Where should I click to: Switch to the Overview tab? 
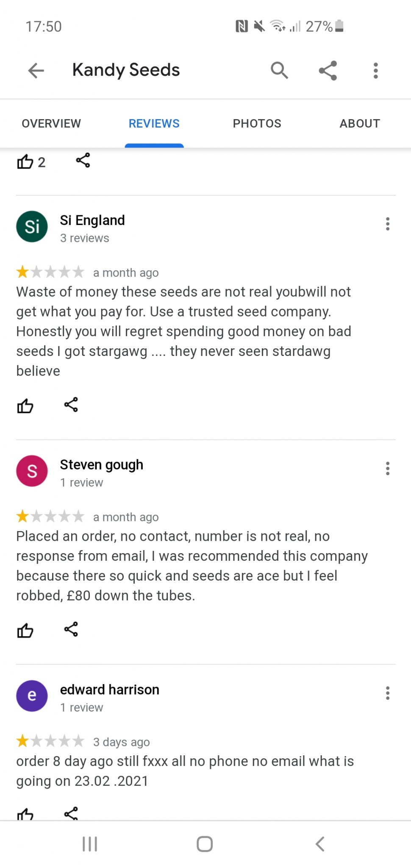coord(51,123)
